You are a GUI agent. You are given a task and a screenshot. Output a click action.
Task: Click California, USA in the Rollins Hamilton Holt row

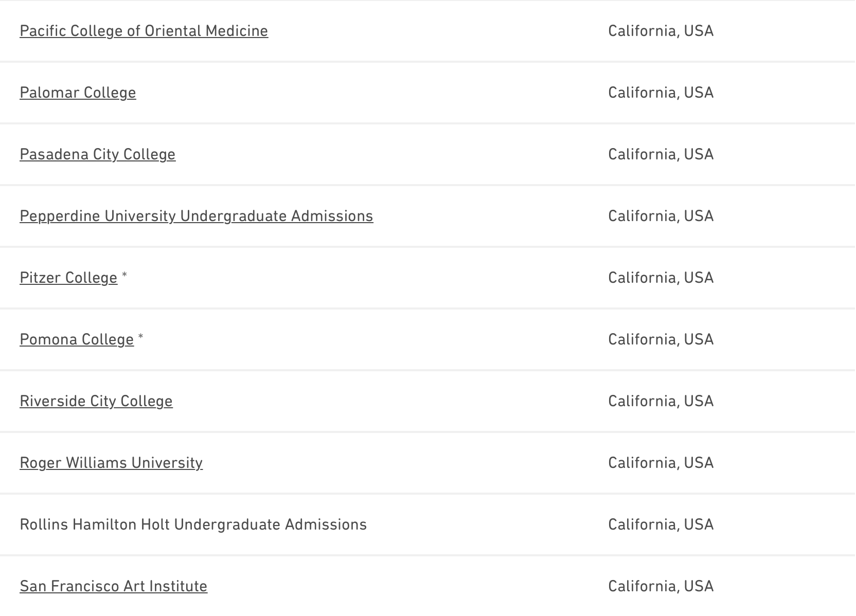pyautogui.click(x=661, y=524)
